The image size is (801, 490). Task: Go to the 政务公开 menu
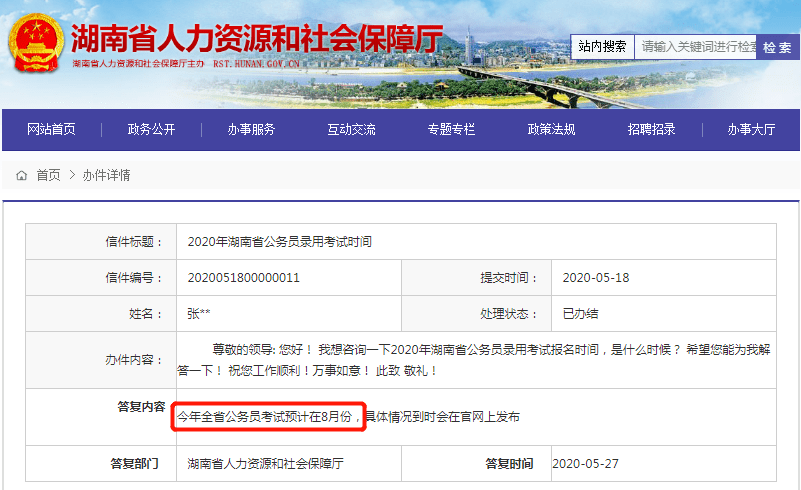pyautogui.click(x=151, y=129)
